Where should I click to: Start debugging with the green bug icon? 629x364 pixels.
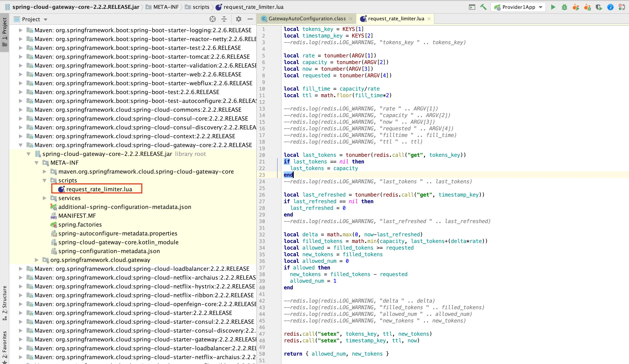(x=564, y=7)
